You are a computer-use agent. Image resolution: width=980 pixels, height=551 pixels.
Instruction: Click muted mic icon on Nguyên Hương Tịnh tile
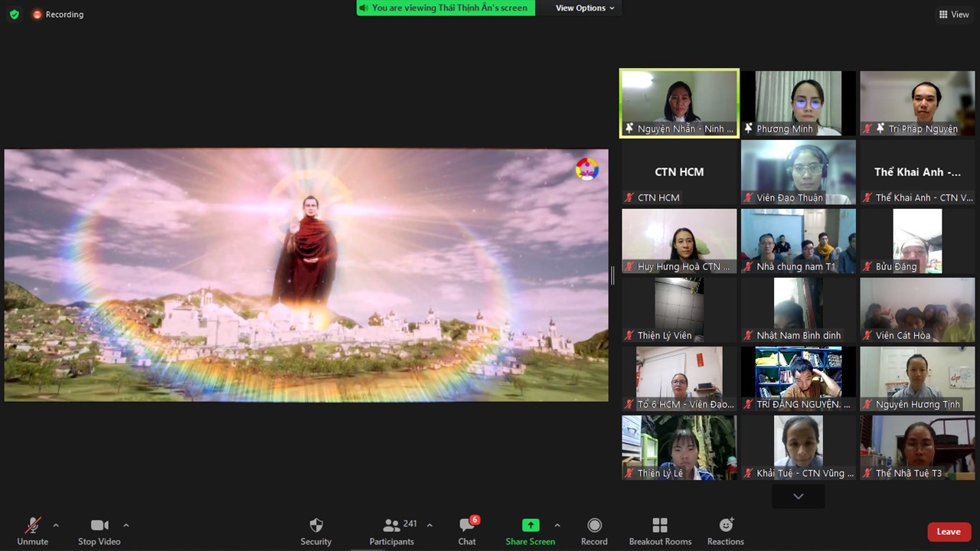tap(867, 404)
